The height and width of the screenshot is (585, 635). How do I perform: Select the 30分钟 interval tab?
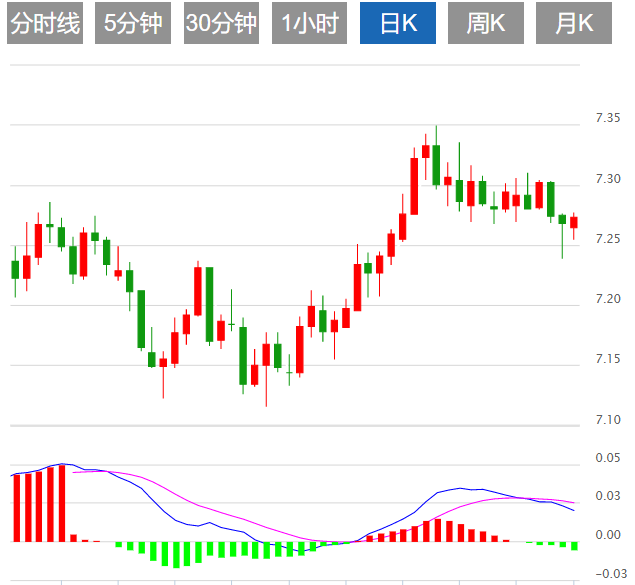tap(221, 23)
